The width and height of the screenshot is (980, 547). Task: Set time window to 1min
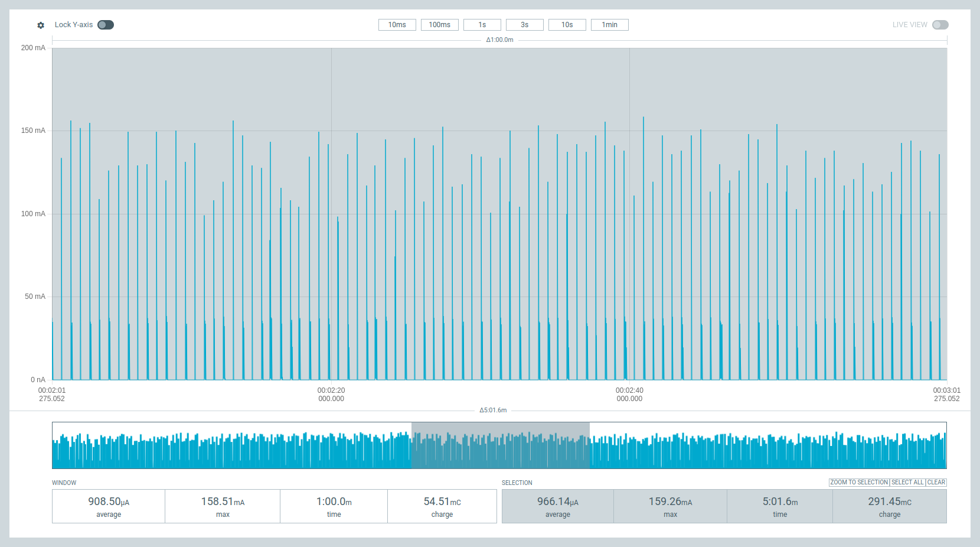(610, 25)
